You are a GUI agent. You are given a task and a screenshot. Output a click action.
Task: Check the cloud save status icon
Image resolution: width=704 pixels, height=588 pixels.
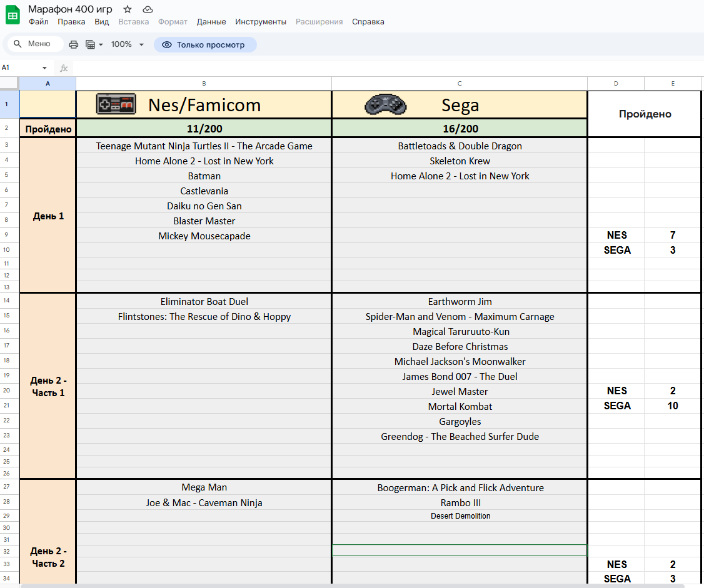pos(148,9)
